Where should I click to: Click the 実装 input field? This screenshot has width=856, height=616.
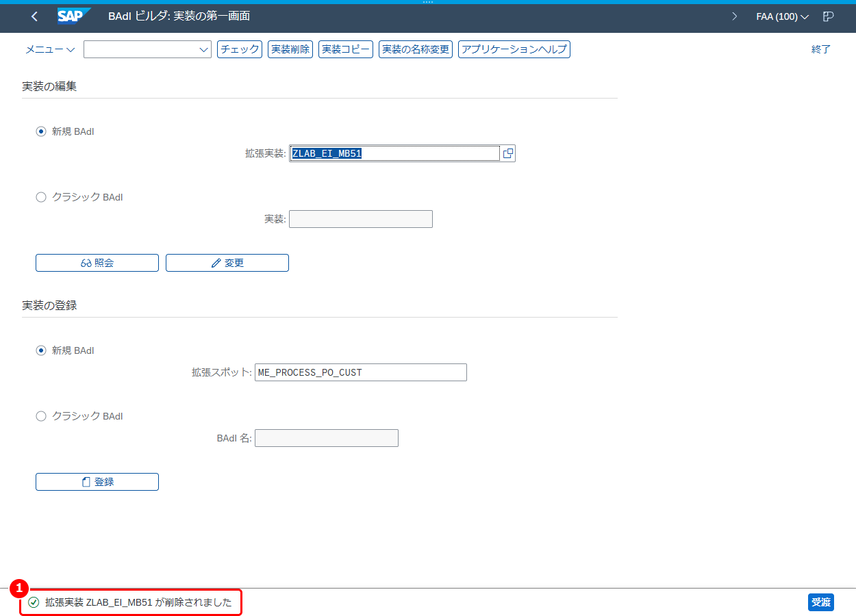click(361, 219)
